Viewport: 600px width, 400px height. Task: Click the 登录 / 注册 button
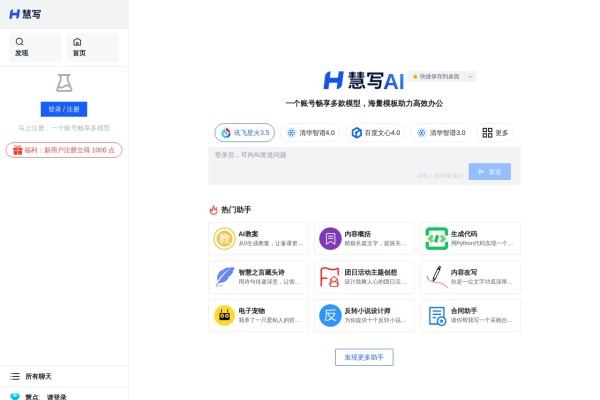click(x=64, y=109)
